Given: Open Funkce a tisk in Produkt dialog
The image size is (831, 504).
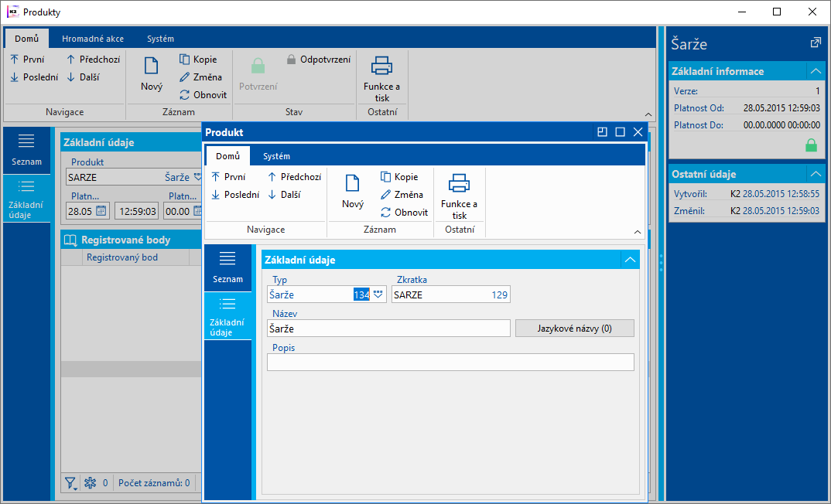Looking at the screenshot, I should pos(459,196).
